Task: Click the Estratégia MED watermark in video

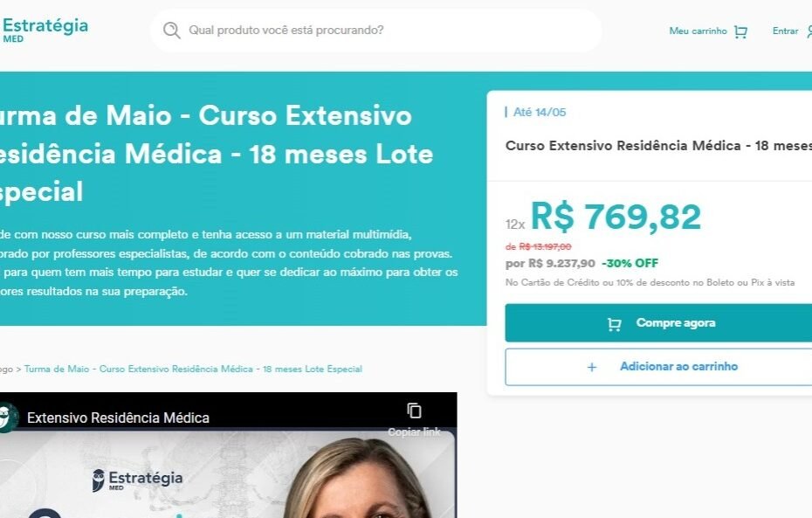Action: pyautogui.click(x=137, y=480)
